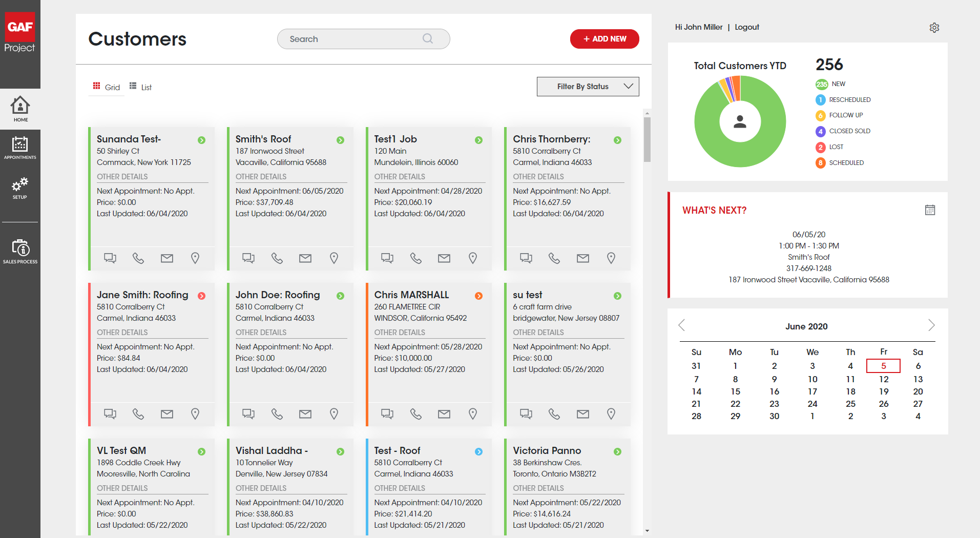Open calendar icon in What's Next panel
This screenshot has height=538, width=980.
930,210
